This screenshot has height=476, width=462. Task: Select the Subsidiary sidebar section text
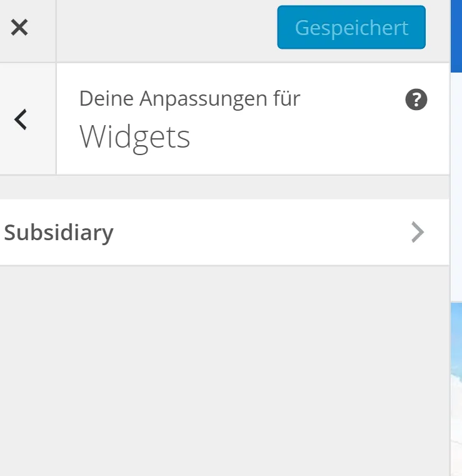(59, 233)
